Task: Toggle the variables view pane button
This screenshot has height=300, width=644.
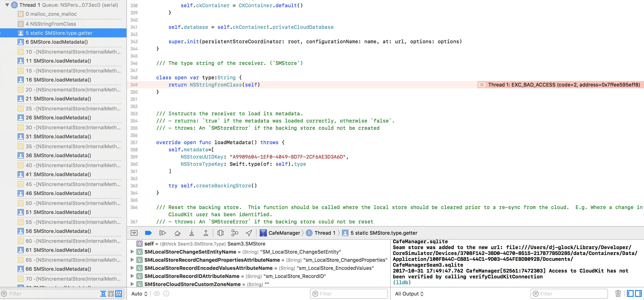Action: coord(630,293)
